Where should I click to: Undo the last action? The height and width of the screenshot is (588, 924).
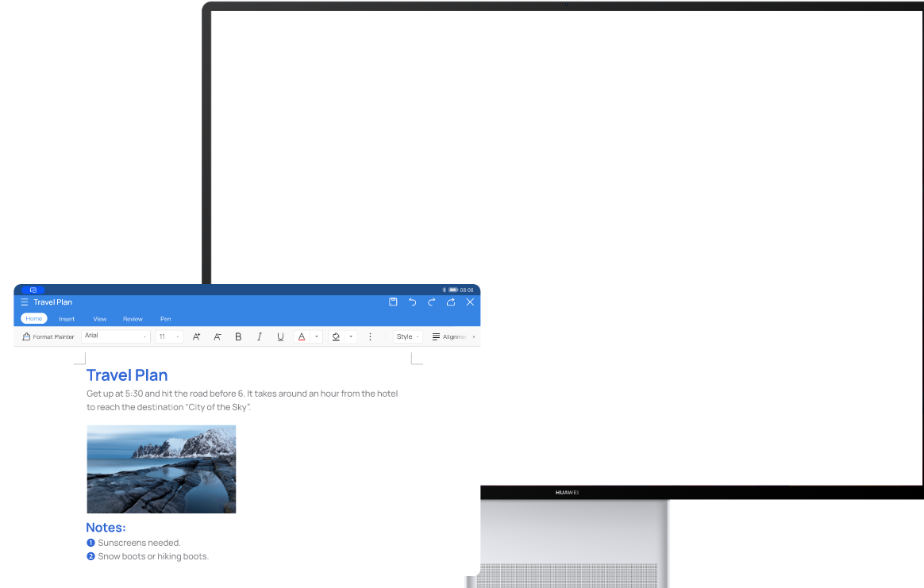coord(412,302)
